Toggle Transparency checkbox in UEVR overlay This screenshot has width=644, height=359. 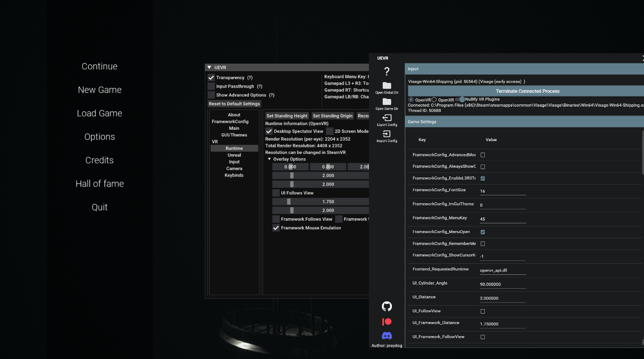pyautogui.click(x=211, y=78)
